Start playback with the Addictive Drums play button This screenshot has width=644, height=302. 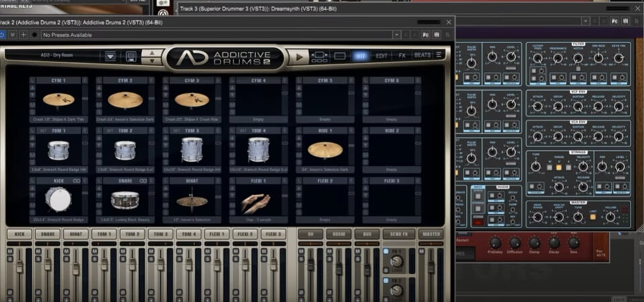point(299,56)
